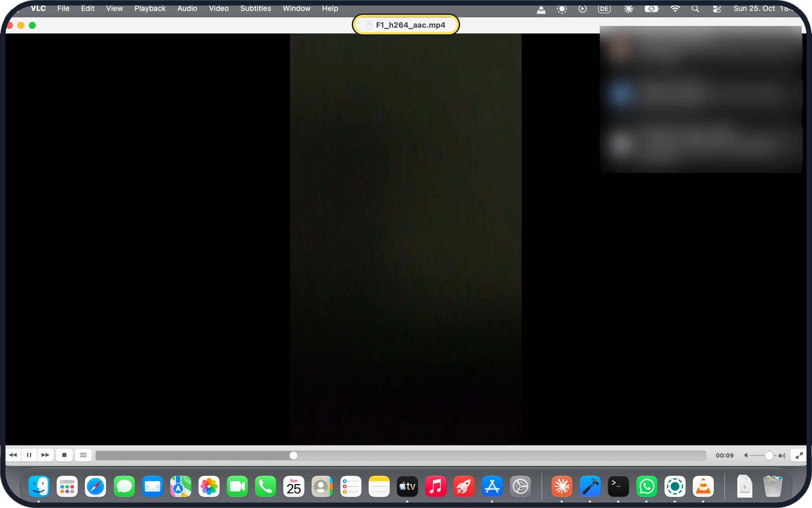Click the loud speaker icon for maximum volume
The image size is (812, 508).
tap(782, 455)
